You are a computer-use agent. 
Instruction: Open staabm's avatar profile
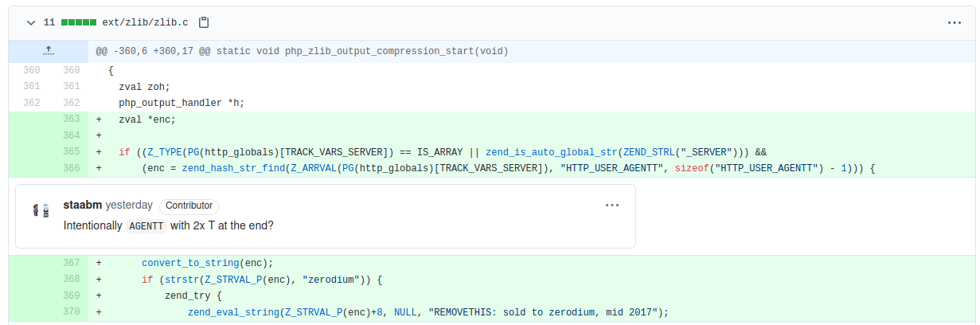pos(41,211)
